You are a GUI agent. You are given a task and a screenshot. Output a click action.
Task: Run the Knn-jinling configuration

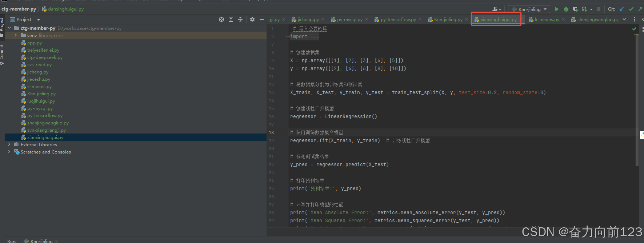[557, 9]
